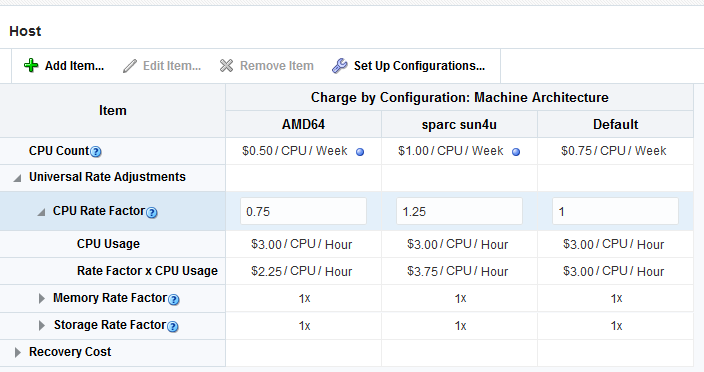Click the X Remove Item icon
The image size is (704, 372).
pyautogui.click(x=226, y=66)
